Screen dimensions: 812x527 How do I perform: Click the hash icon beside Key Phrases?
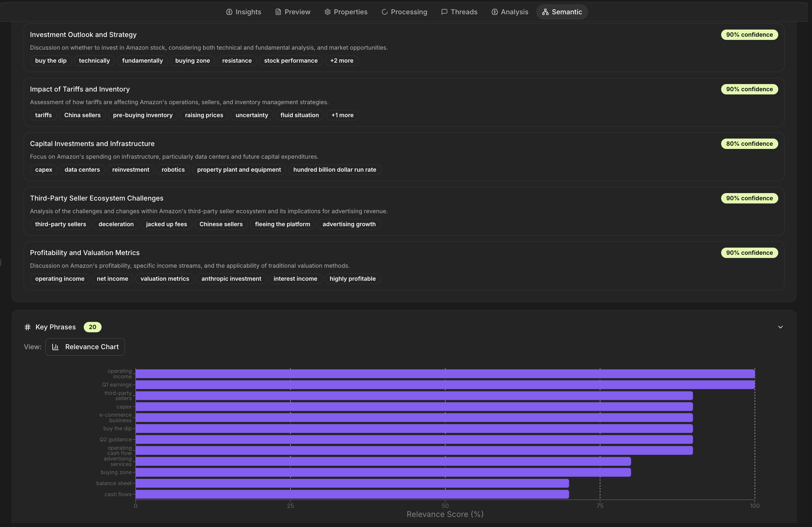click(27, 327)
